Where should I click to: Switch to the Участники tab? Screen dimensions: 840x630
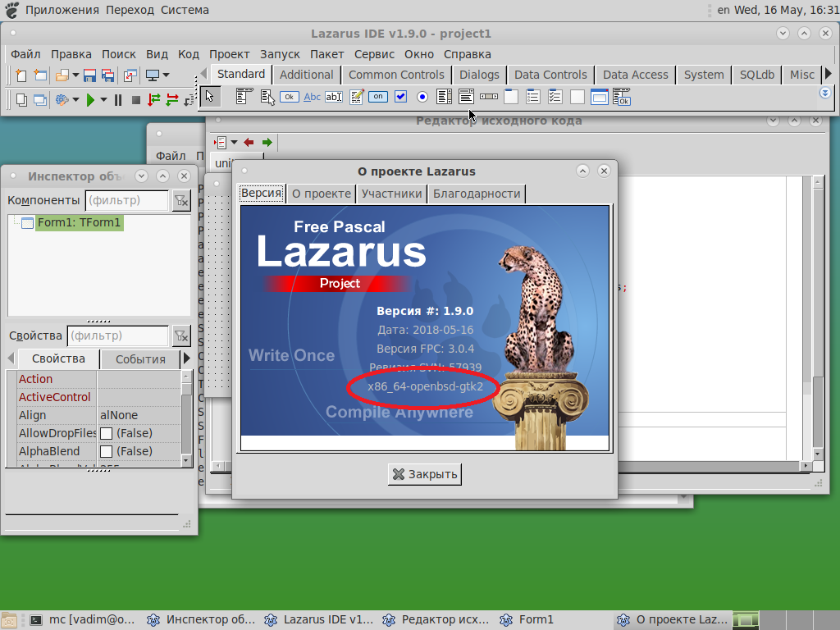point(392,194)
